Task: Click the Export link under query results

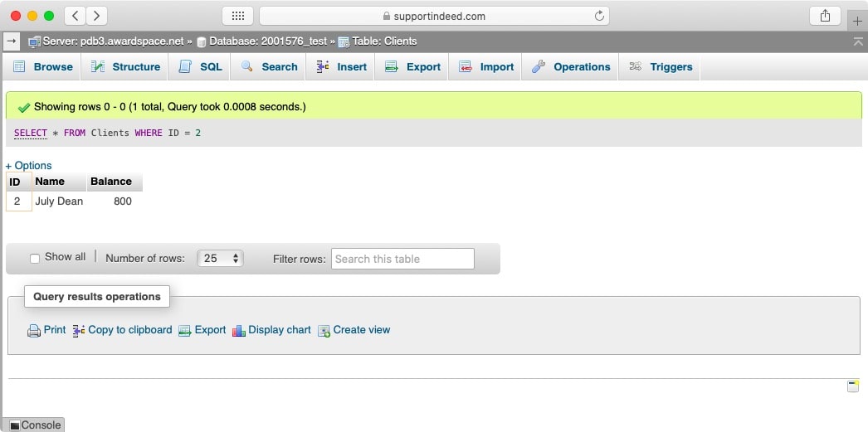Action: pyautogui.click(x=210, y=330)
